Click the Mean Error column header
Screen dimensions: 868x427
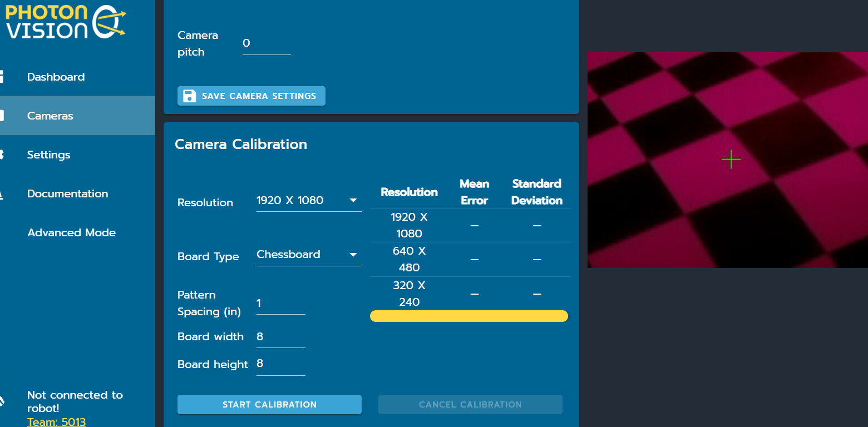click(474, 192)
